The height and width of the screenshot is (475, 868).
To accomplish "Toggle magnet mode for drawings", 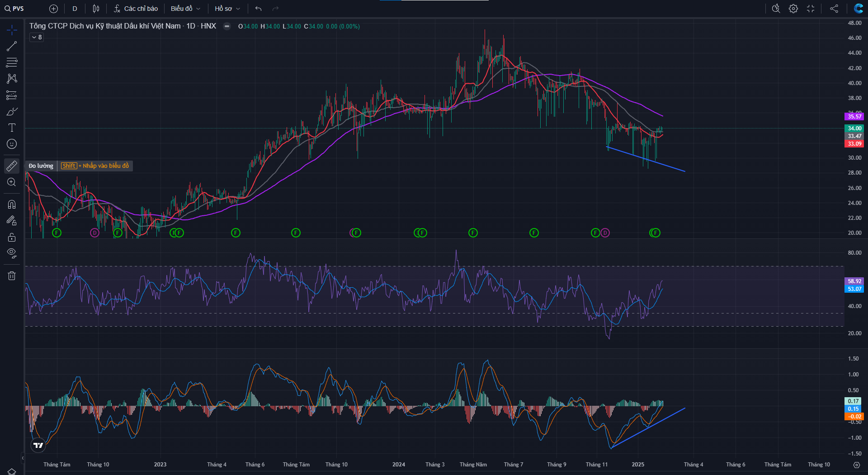I will 12,204.
